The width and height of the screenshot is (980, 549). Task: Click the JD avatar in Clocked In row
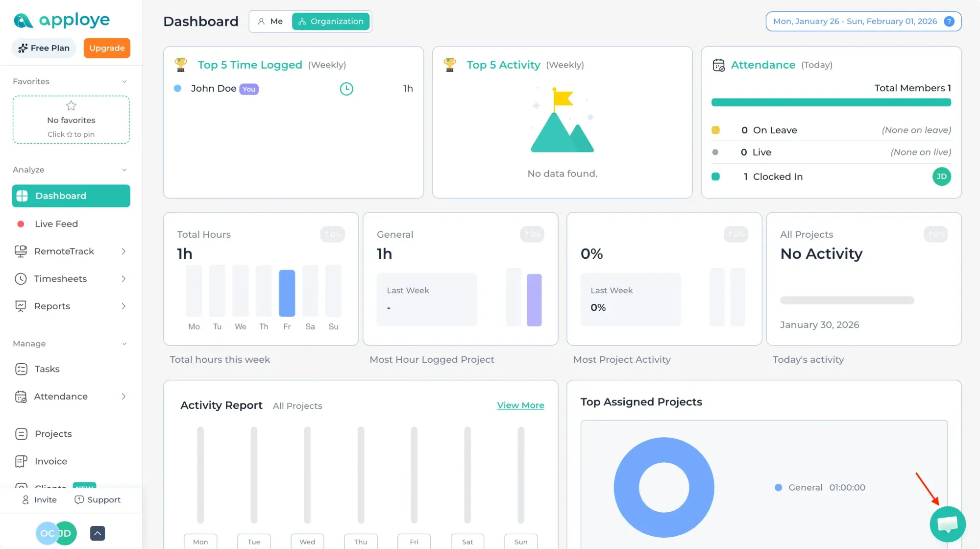[x=941, y=176]
